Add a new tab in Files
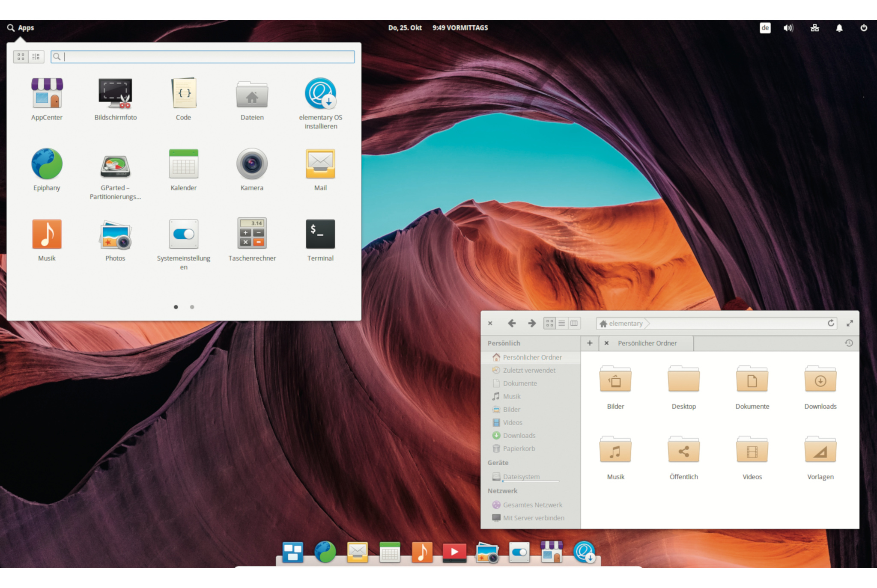The height and width of the screenshot is (588, 877). click(590, 343)
